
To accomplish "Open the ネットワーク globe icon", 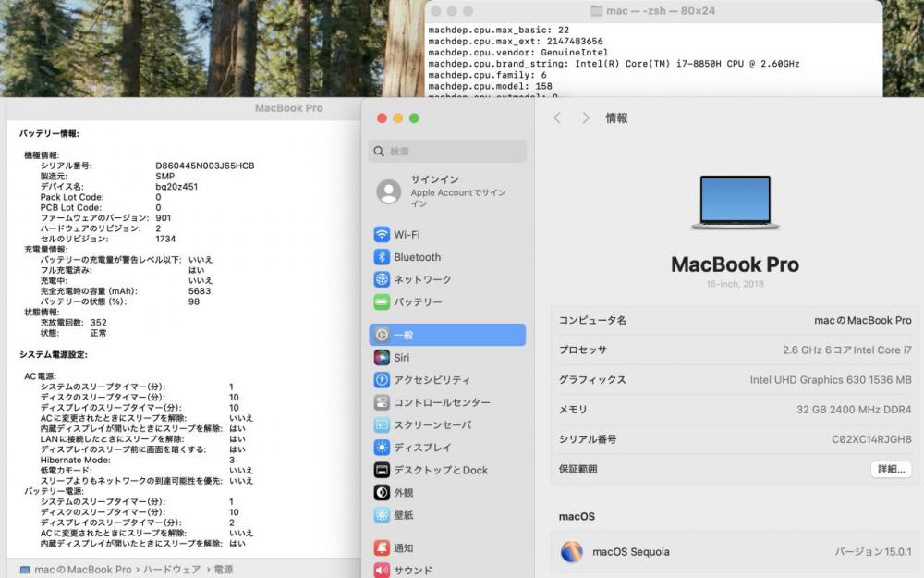I will click(382, 279).
